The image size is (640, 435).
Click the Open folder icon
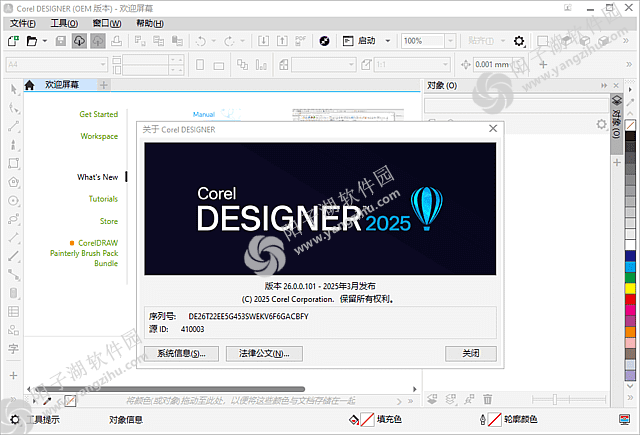(x=32, y=41)
